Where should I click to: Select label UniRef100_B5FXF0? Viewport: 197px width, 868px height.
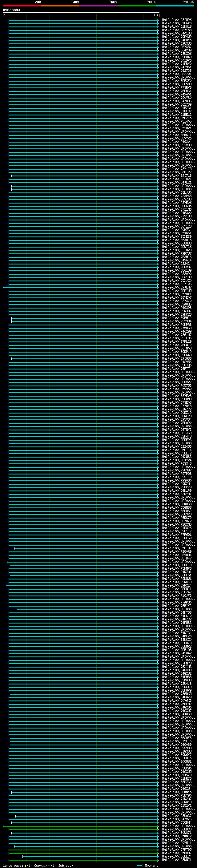click(176, 81)
